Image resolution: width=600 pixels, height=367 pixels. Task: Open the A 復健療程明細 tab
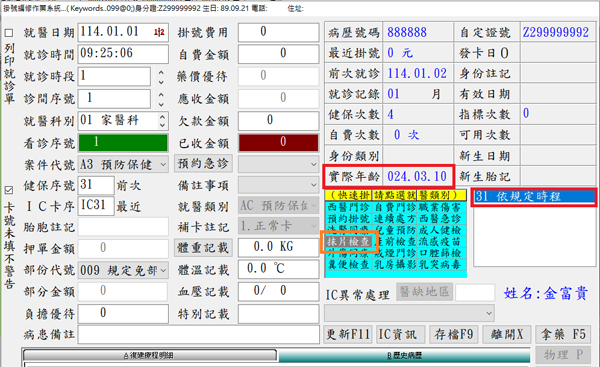coord(149,356)
